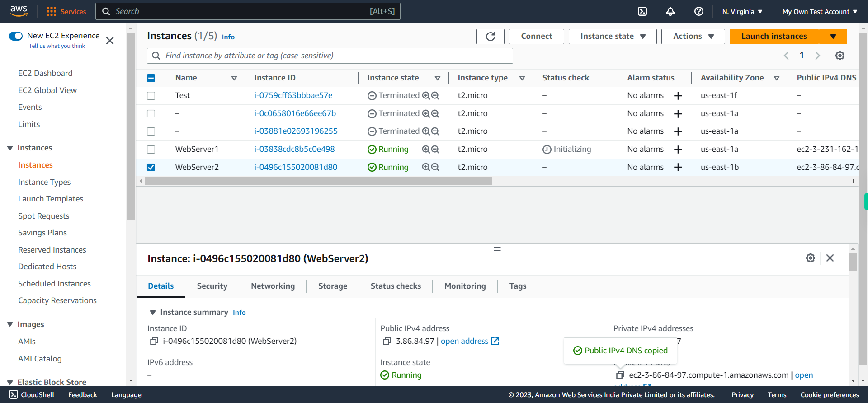Select checkbox for i-03881e02693196255

tap(151, 131)
